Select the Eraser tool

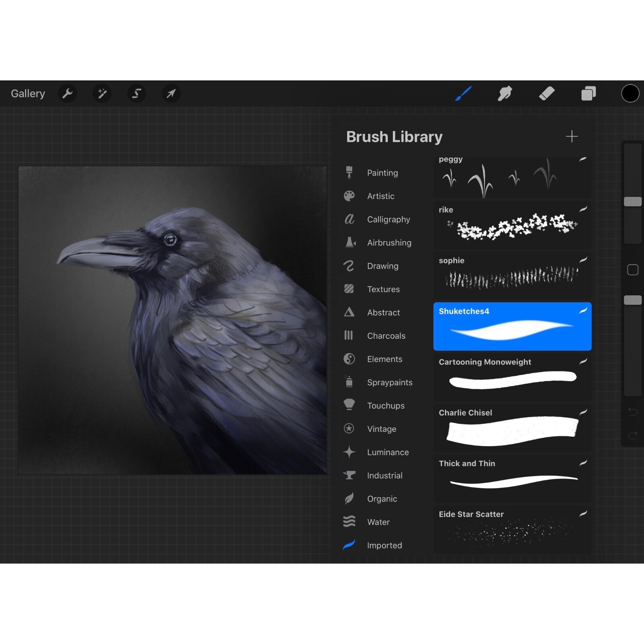pyautogui.click(x=546, y=94)
